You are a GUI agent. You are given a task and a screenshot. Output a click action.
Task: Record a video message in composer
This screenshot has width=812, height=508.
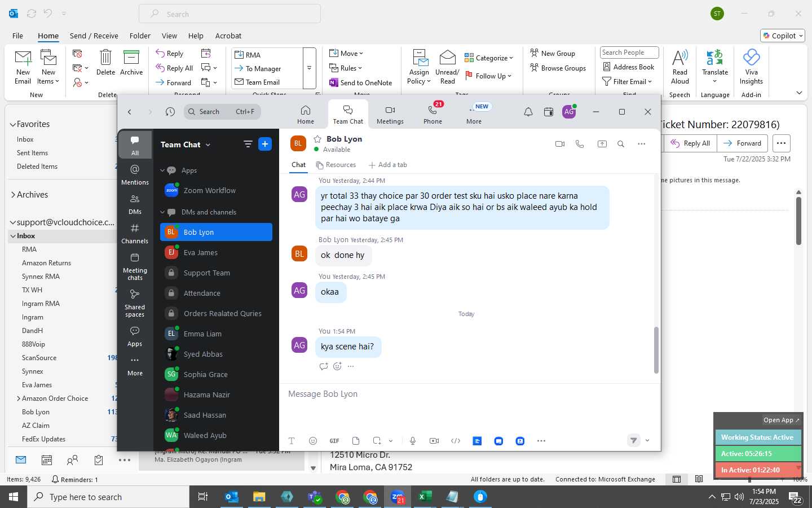click(x=434, y=441)
